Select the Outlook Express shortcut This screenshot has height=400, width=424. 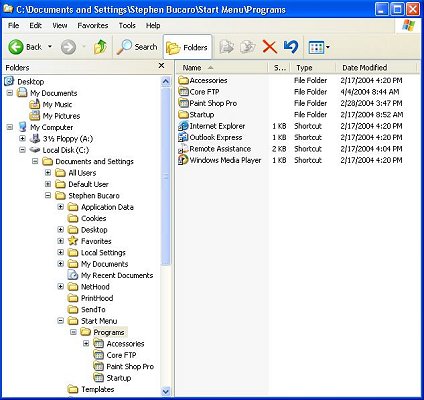coord(210,137)
